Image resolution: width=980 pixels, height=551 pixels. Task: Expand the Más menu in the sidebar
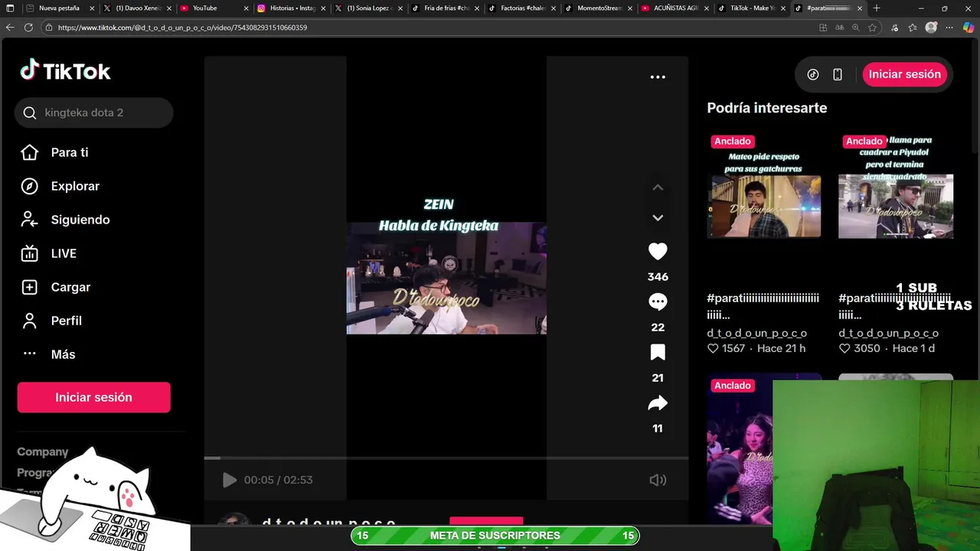pos(62,354)
